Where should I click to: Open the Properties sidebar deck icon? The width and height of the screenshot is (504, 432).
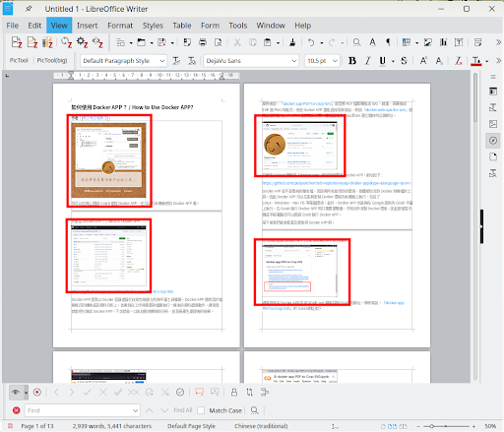tap(493, 92)
